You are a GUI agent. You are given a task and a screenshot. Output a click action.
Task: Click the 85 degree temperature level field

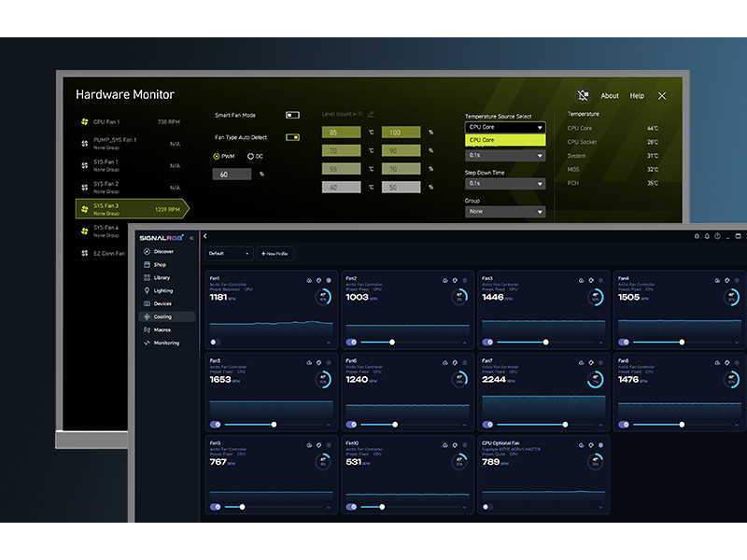click(x=341, y=133)
